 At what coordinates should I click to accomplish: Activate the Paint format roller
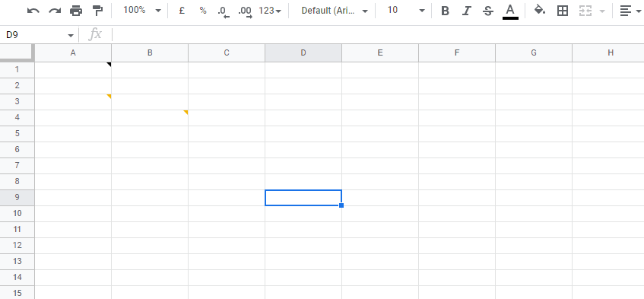97,11
